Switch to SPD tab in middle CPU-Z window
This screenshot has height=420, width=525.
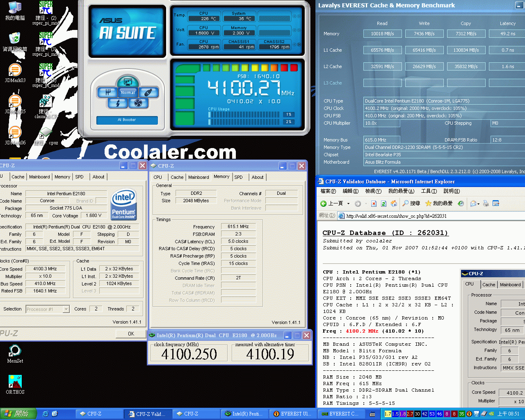pos(238,177)
